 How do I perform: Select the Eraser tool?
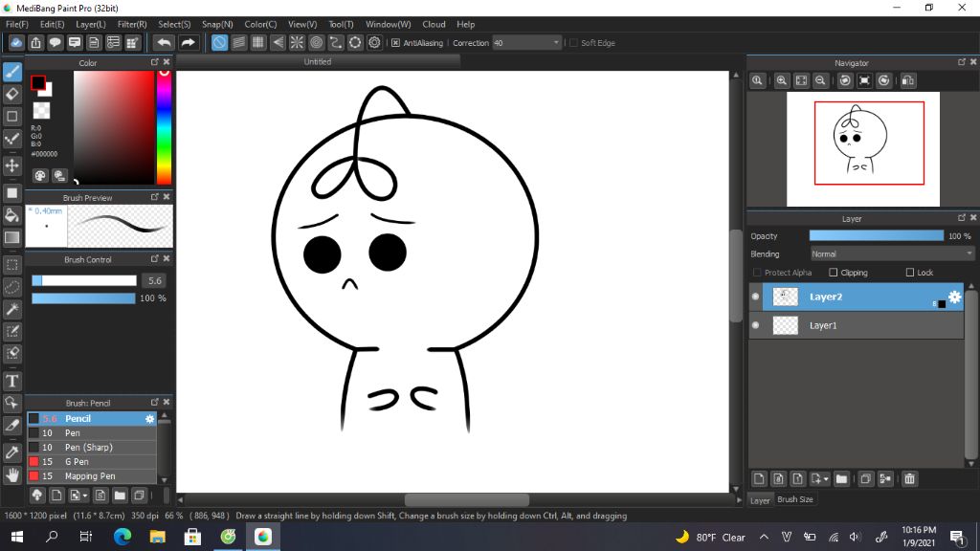click(x=12, y=95)
